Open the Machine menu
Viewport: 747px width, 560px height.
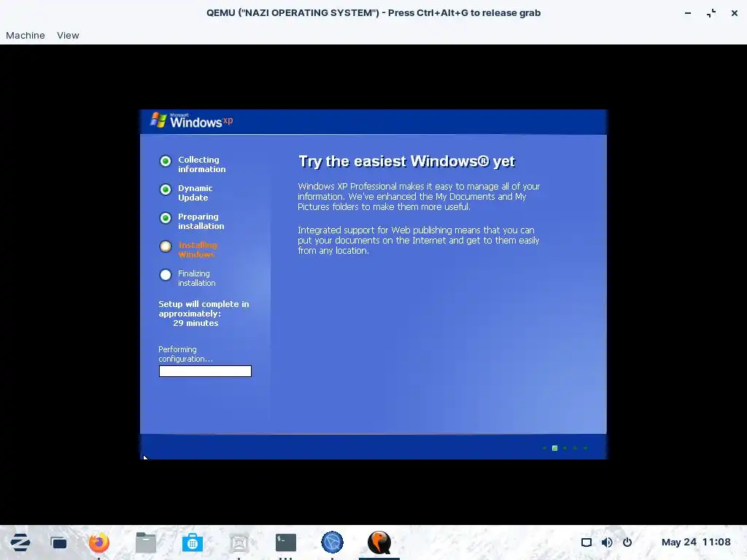26,35
